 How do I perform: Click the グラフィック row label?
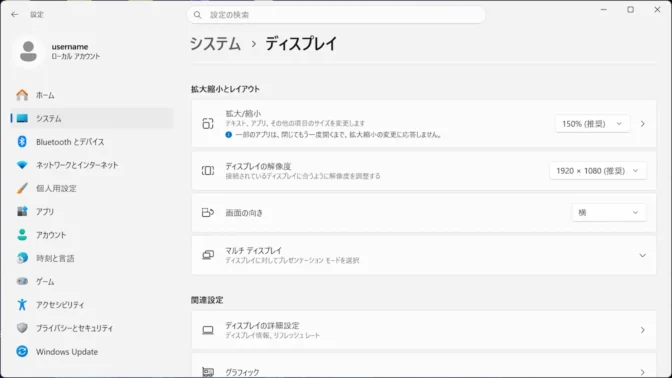click(x=242, y=372)
